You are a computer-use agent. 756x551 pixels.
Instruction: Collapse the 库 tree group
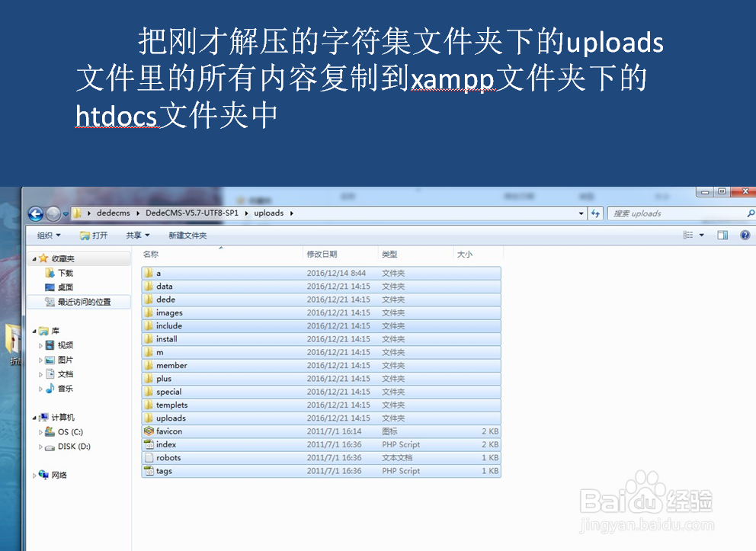pos(34,332)
